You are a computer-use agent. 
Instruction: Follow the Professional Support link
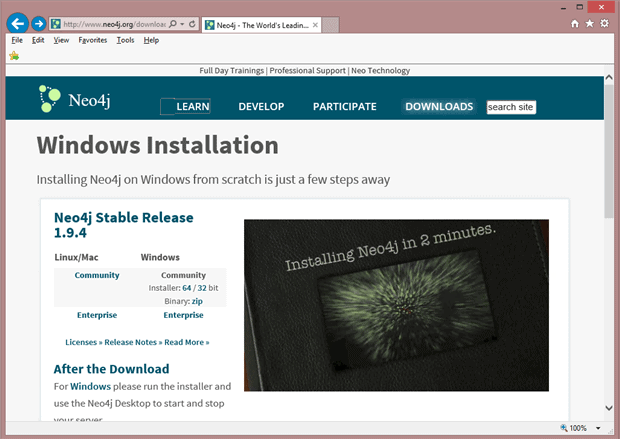click(308, 70)
